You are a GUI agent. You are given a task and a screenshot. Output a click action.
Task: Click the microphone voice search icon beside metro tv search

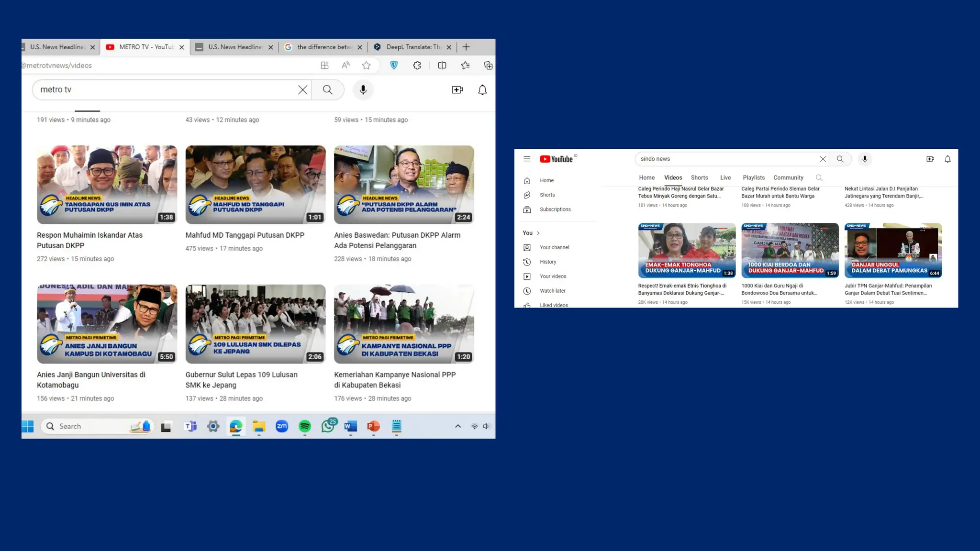pyautogui.click(x=363, y=89)
